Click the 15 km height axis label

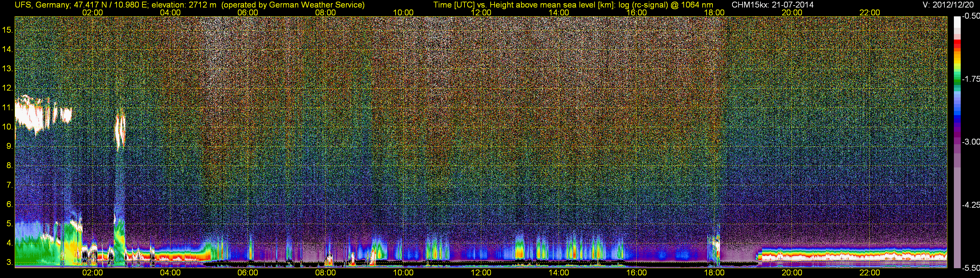7,30
